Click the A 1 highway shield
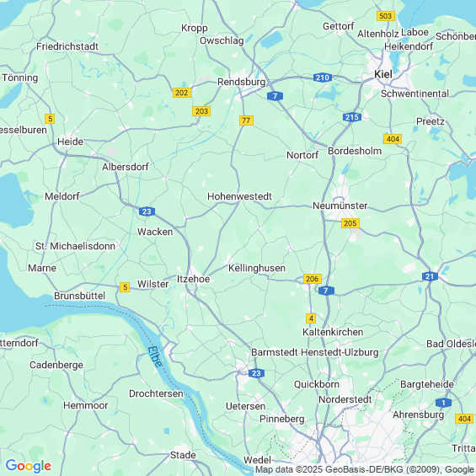Image resolution: width=476 pixels, height=476 pixels. pos(443,403)
